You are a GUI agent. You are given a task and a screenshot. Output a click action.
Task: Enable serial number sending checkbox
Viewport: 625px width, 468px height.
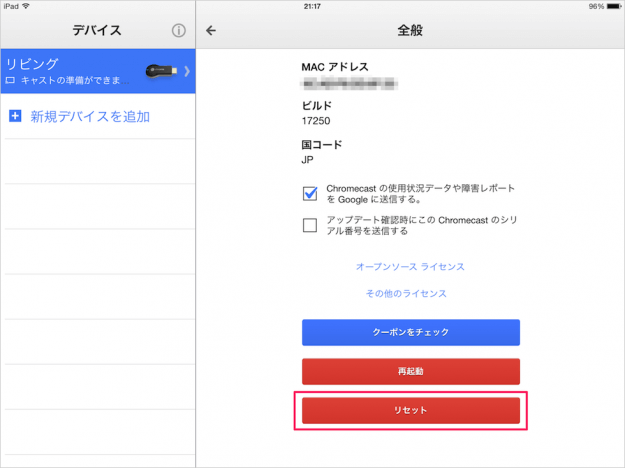tap(310, 225)
